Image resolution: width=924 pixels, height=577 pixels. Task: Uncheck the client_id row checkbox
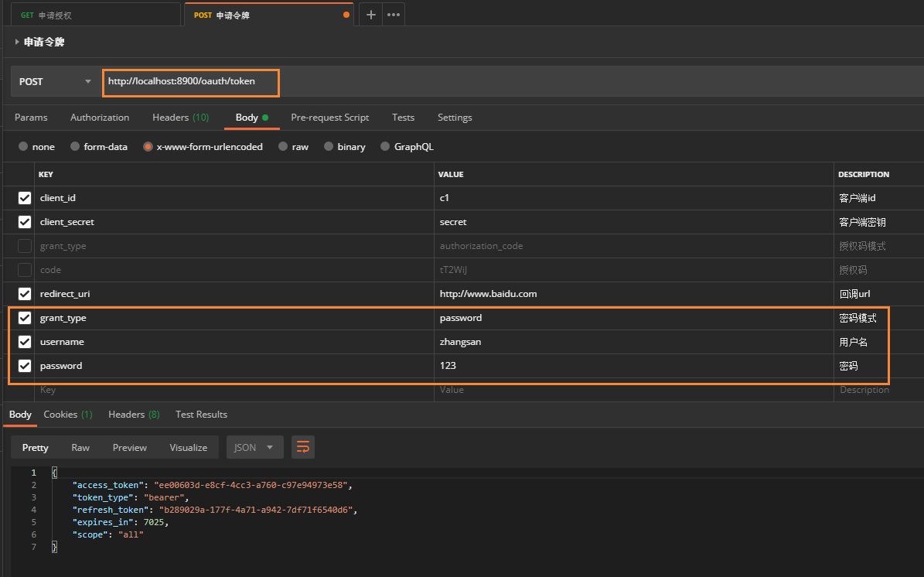coord(25,198)
